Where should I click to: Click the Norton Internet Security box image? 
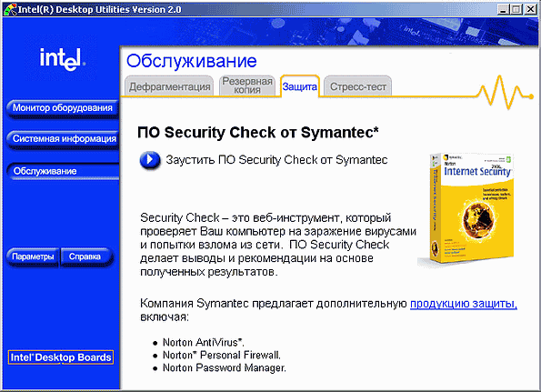point(466,209)
